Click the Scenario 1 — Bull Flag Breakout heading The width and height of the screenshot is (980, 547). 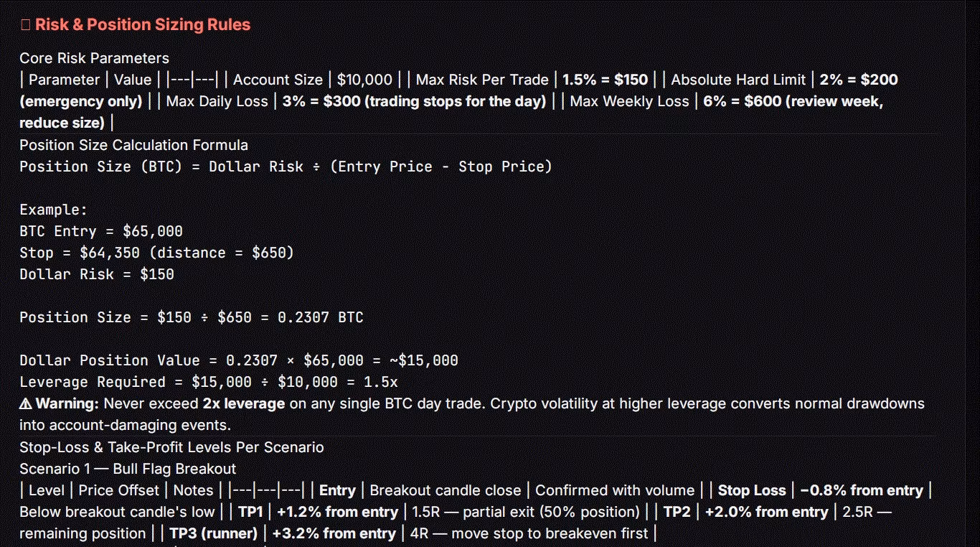[x=128, y=469]
